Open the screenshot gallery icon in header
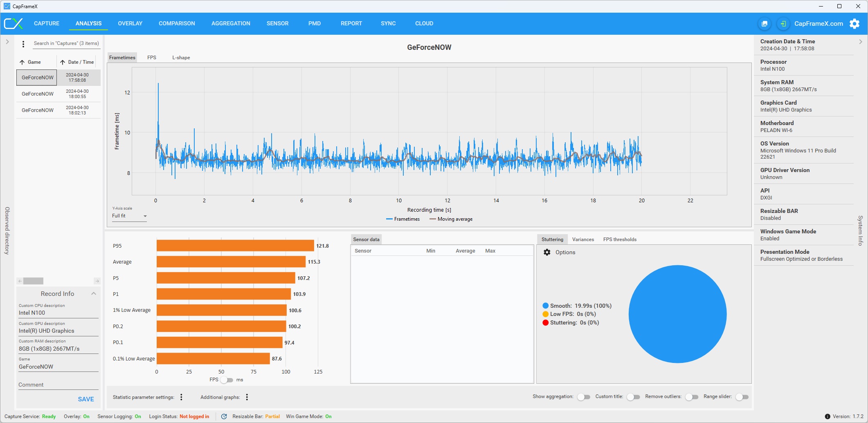 (x=764, y=24)
